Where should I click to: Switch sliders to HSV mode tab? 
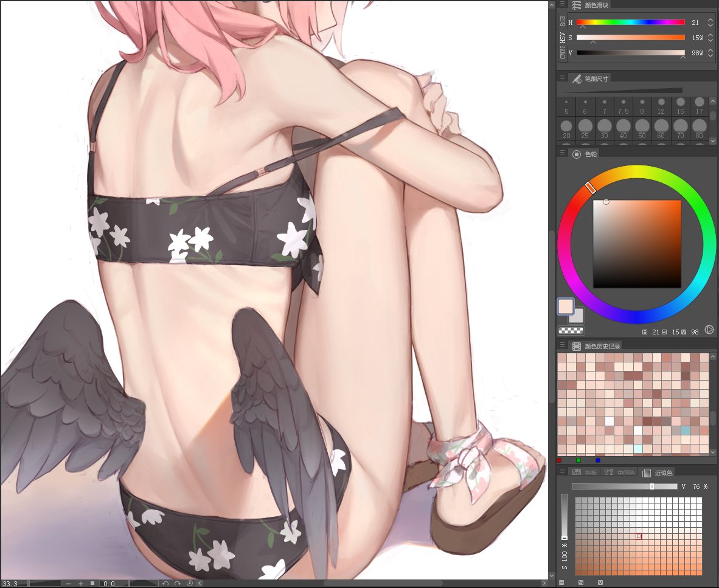[563, 38]
